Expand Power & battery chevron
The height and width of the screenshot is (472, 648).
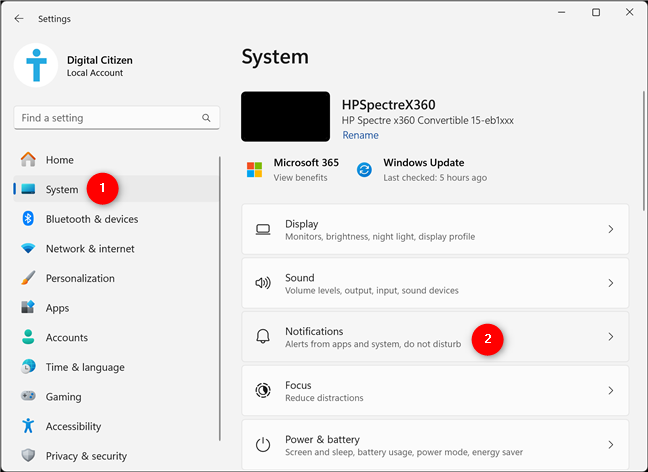611,445
